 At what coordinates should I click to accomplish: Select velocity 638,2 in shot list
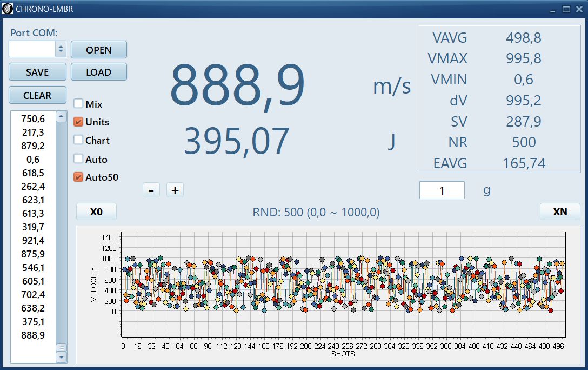click(33, 308)
